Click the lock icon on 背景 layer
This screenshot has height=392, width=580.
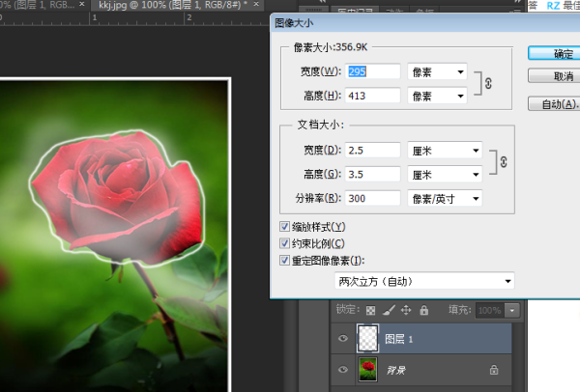tap(494, 370)
